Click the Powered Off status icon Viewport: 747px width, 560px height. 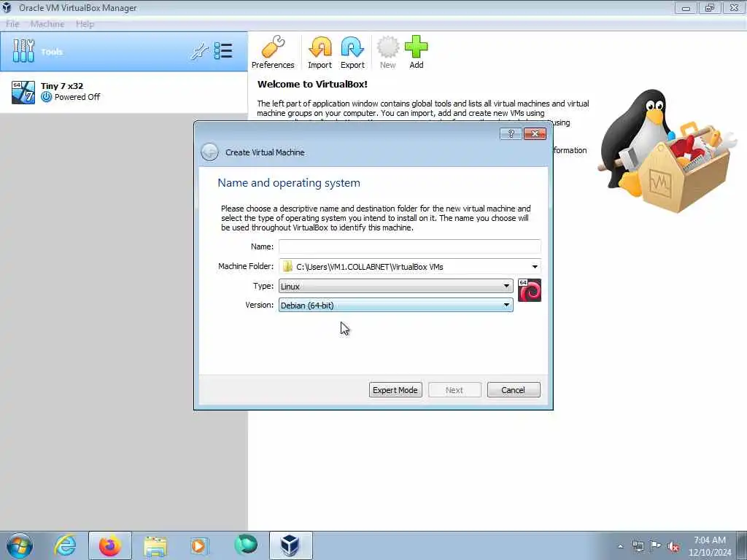46,97
